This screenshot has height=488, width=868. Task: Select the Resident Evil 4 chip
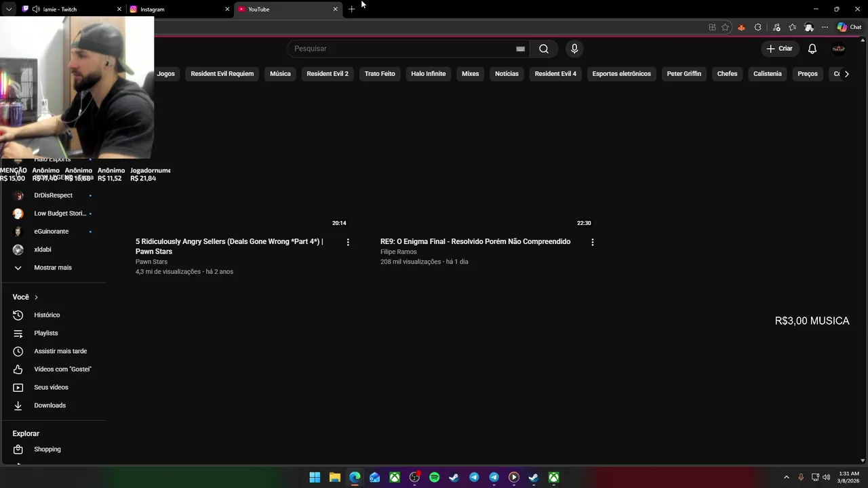(x=555, y=74)
